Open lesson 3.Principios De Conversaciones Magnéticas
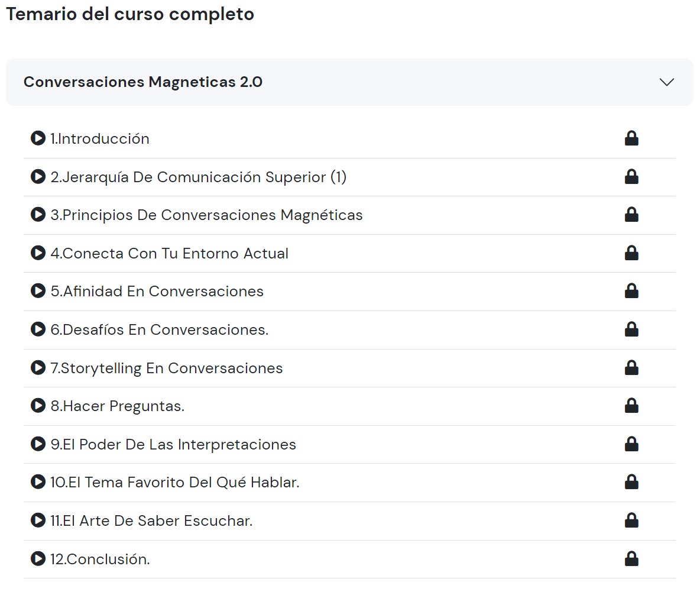Viewport: 700px width, 595px height. pyautogui.click(x=206, y=215)
